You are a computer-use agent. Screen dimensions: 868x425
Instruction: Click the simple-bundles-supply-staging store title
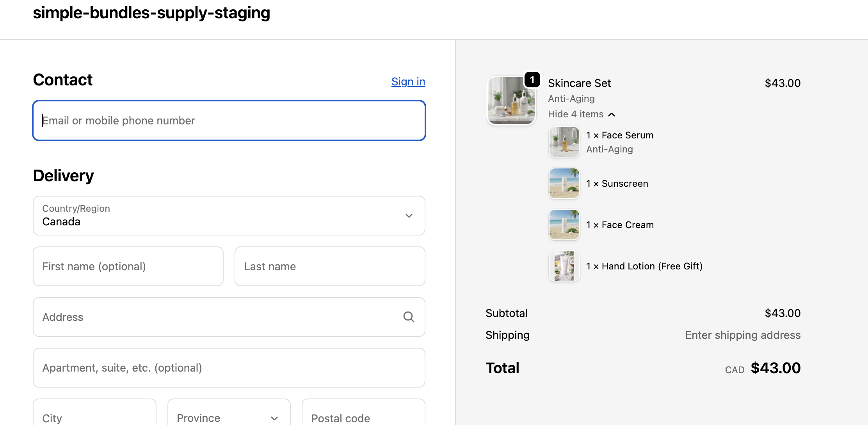[x=151, y=13]
